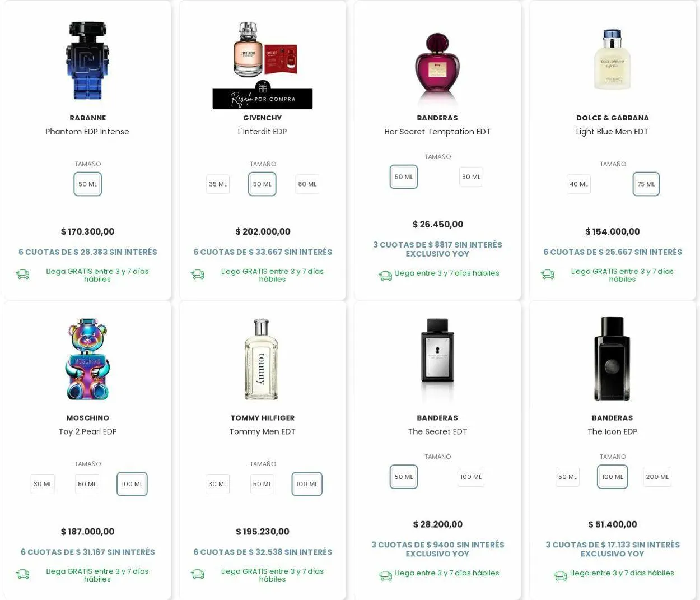Select 35 ML size for L'Interdit EDP

tap(218, 184)
